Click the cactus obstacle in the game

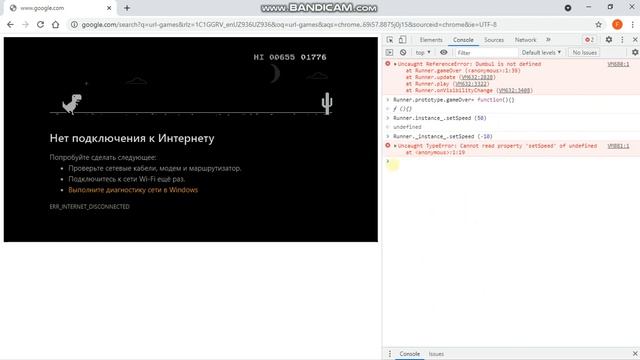pos(327,103)
